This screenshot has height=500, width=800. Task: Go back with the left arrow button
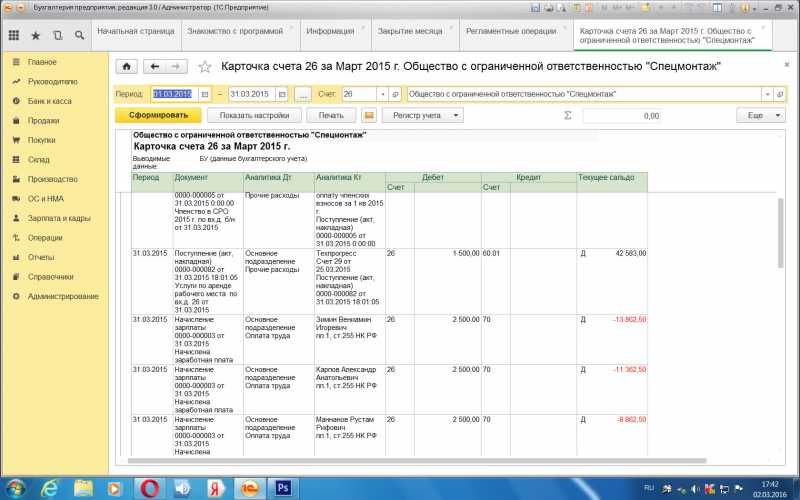click(x=155, y=66)
